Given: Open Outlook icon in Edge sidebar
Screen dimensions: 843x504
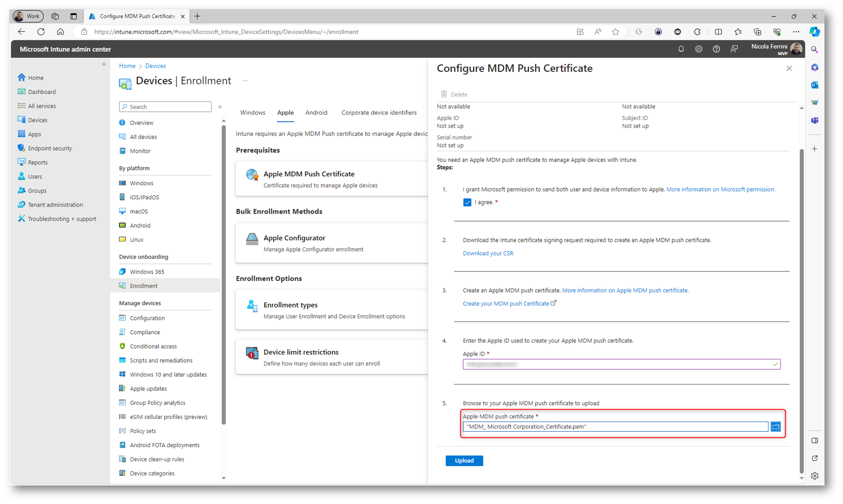Looking at the screenshot, I should (x=814, y=85).
